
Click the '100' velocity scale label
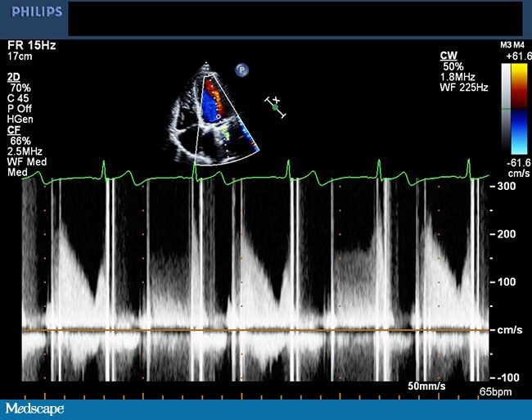tap(506, 282)
